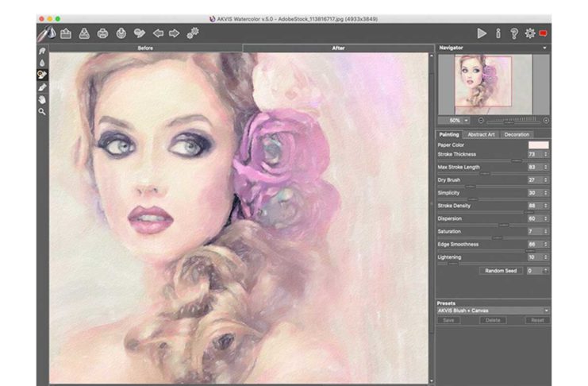Click the Run processing play button

pyautogui.click(x=481, y=33)
